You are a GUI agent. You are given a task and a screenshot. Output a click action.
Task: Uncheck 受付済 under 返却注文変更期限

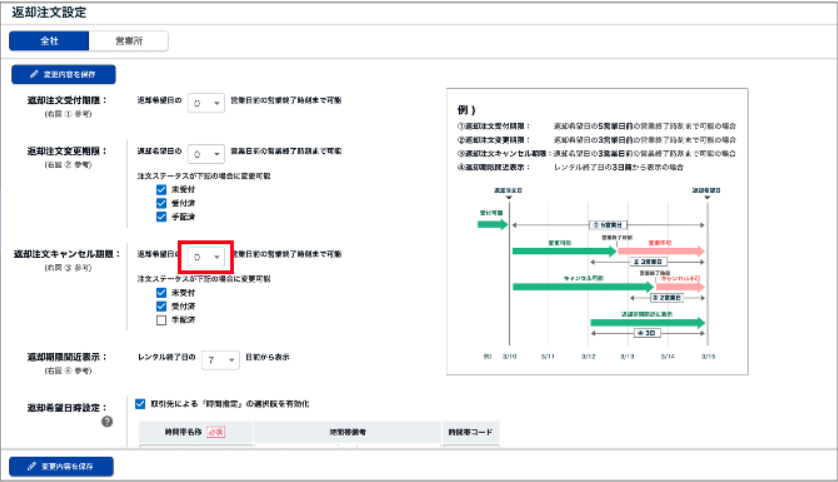[x=162, y=203]
